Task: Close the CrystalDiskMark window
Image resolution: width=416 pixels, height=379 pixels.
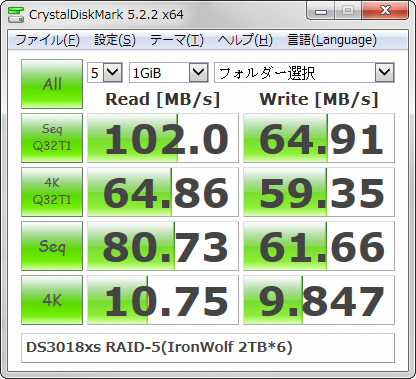Action: pyautogui.click(x=385, y=11)
